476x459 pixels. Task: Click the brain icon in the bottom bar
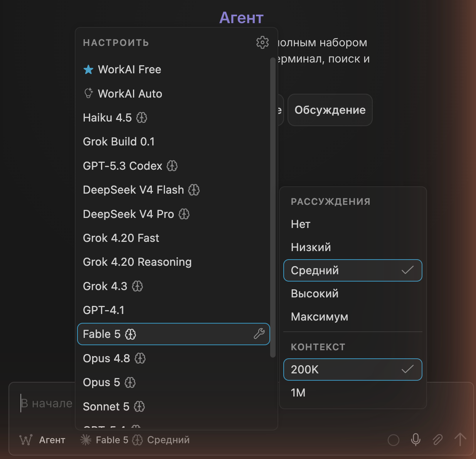point(138,440)
